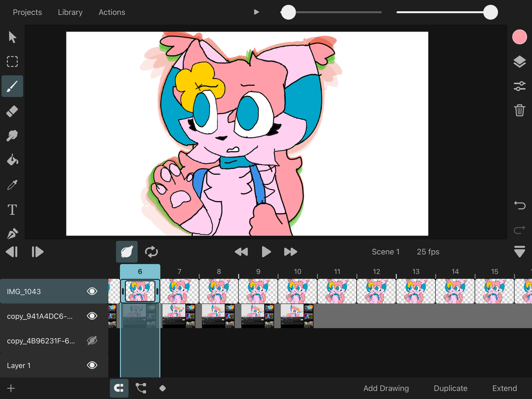Viewport: 532px width, 399px height.
Task: Step to the previous frame
Action: tap(12, 251)
